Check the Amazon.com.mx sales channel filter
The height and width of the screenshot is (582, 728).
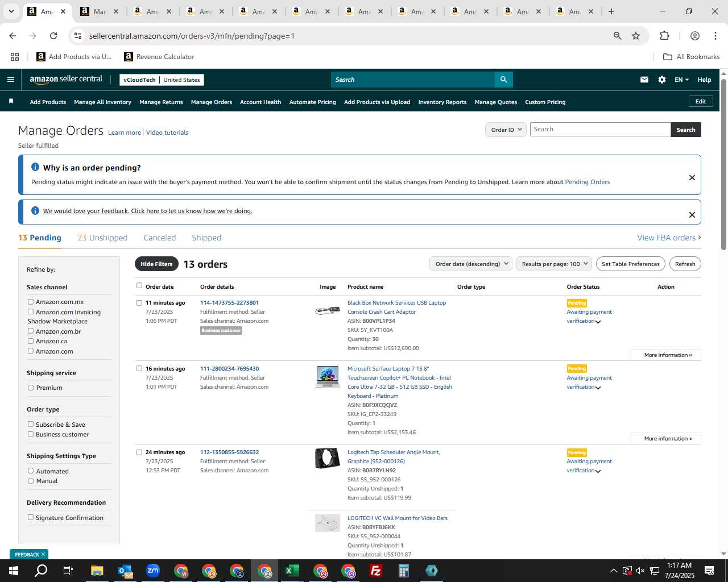point(31,302)
